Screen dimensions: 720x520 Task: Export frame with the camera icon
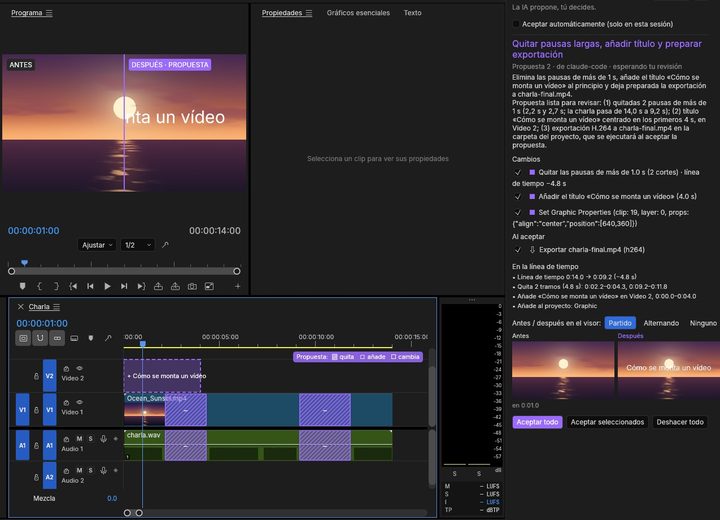click(192, 286)
